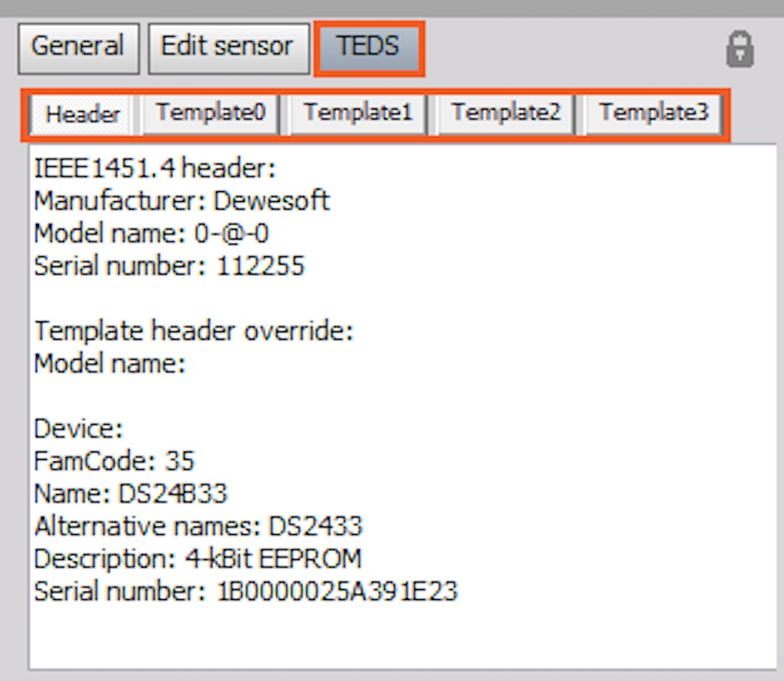Click the Manufacturer Dewesoft line
This screenshot has width=784, height=681.
[181, 200]
